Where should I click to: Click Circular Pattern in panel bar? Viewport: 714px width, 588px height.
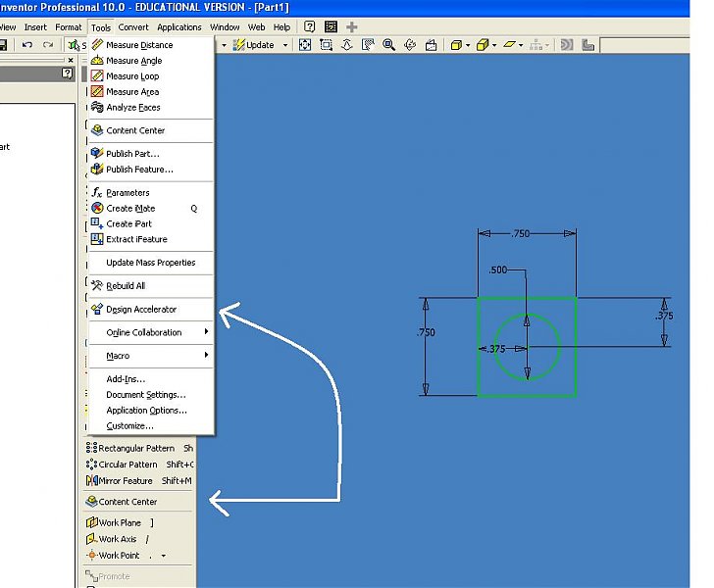click(139, 465)
